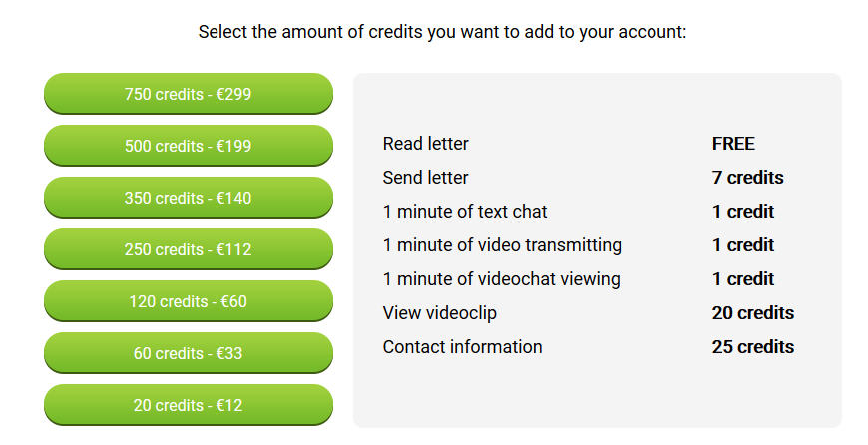Pick the 250 credits - €112 option

[x=189, y=249]
